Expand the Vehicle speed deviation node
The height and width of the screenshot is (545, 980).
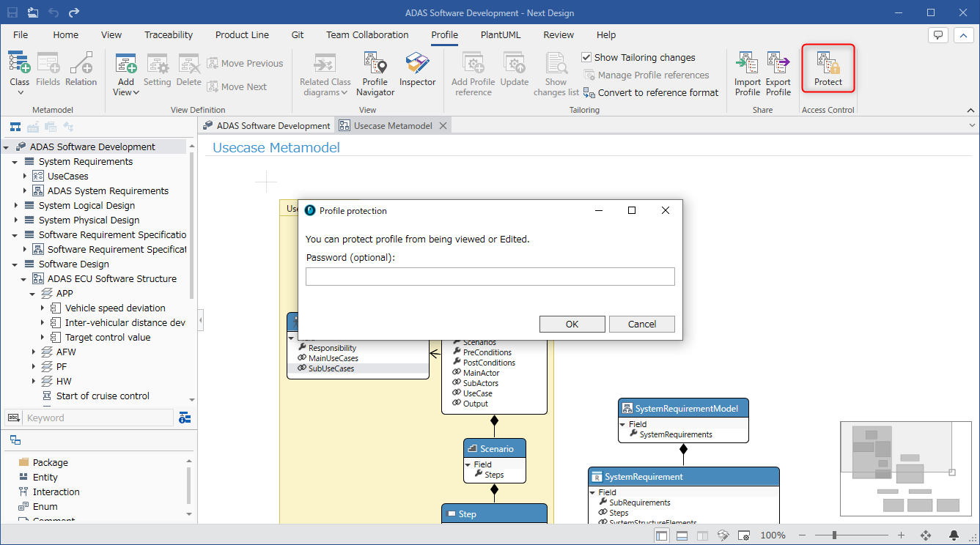[x=42, y=308]
